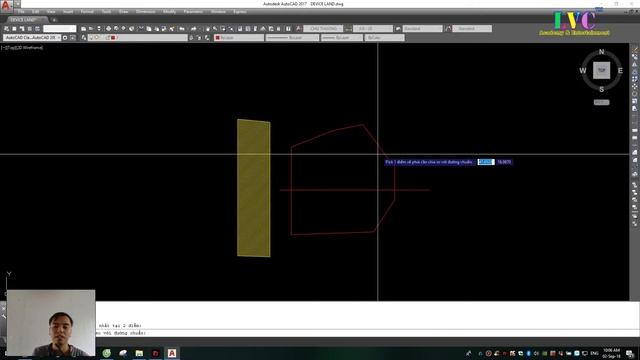640x360 pixels.
Task: Click AutoCAD icon in Windows taskbar
Action: click(x=172, y=353)
